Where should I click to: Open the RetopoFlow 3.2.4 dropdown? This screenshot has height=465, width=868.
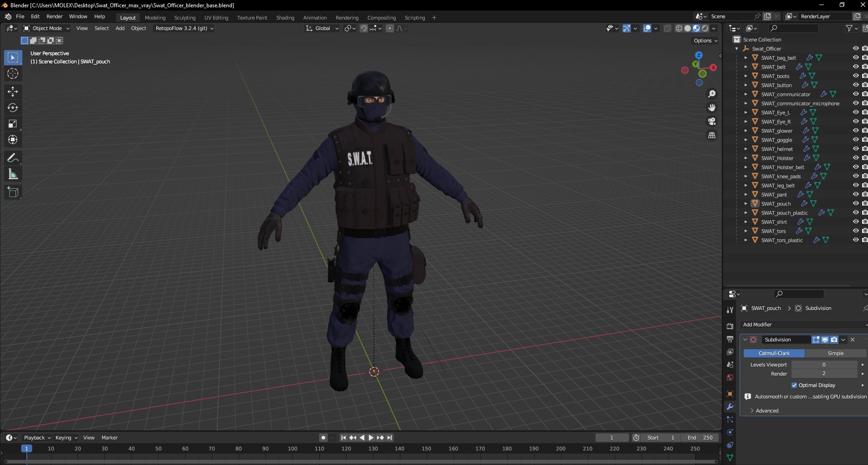click(184, 28)
